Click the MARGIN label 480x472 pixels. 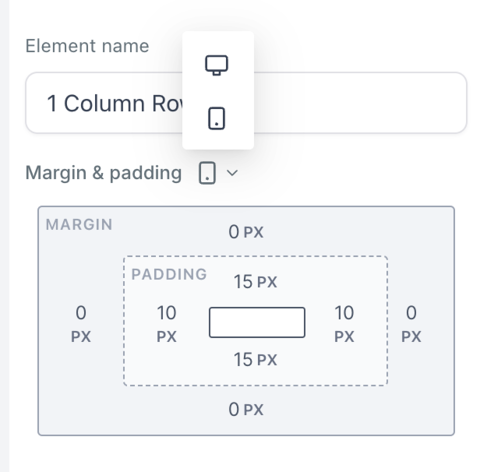coord(79,225)
